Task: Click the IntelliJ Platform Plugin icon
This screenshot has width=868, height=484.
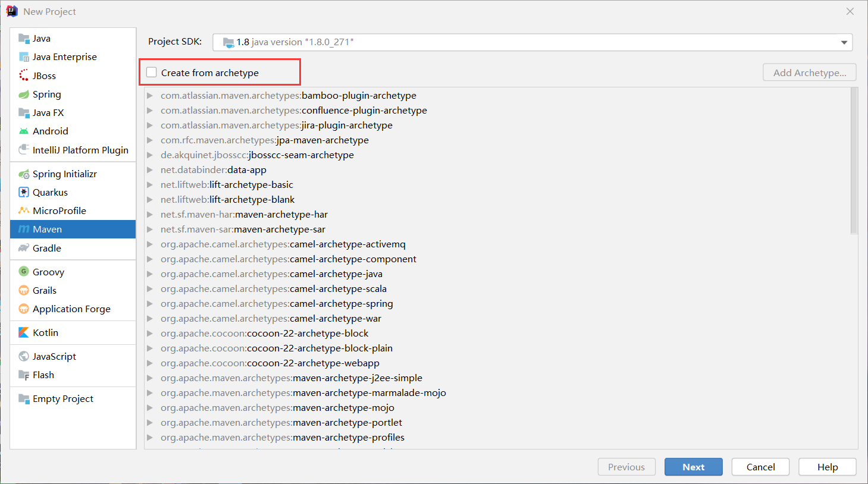Action: pos(24,149)
